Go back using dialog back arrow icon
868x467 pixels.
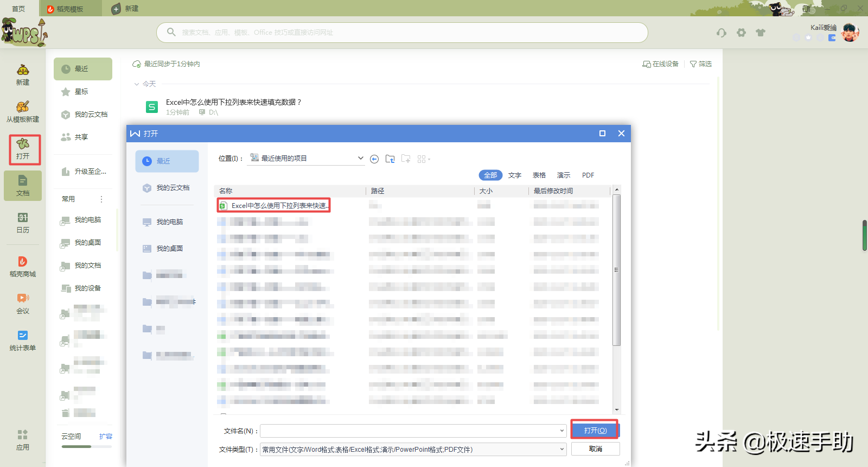(x=374, y=159)
